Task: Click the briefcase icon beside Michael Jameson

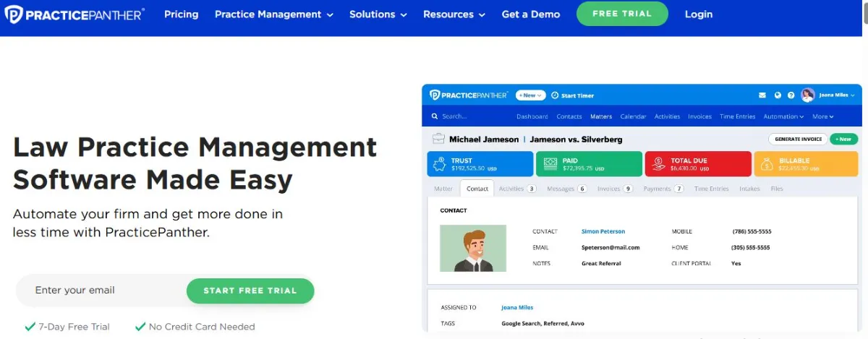Action: click(438, 139)
